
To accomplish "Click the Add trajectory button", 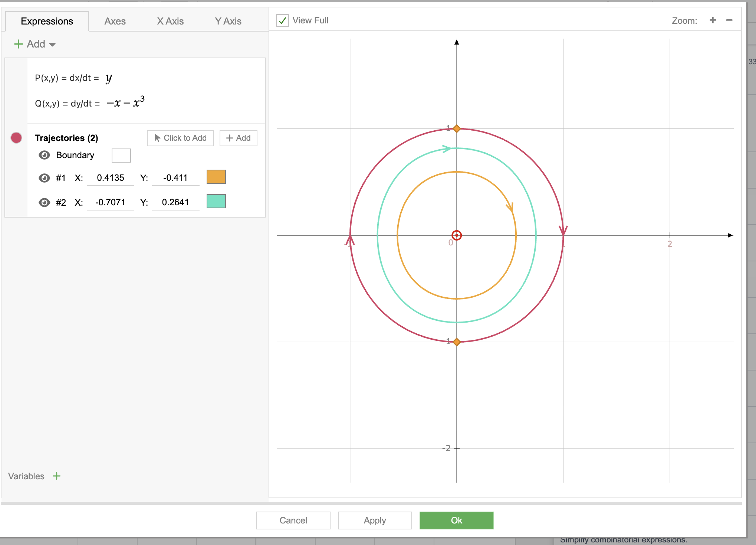I will [239, 138].
